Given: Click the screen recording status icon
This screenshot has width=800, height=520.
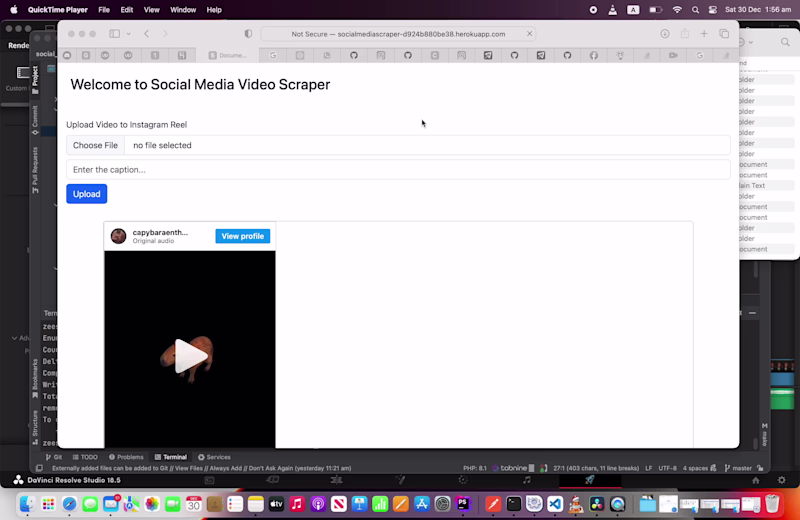Looking at the screenshot, I should click(x=593, y=10).
